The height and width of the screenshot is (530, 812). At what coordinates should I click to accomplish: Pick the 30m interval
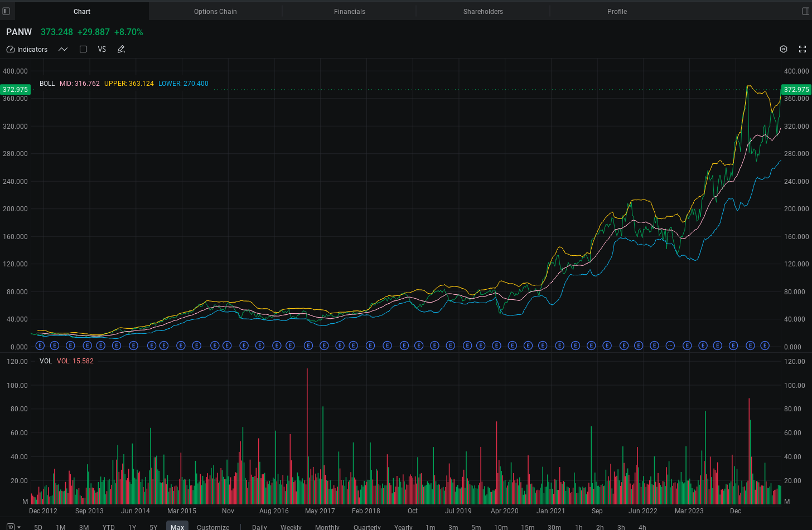click(554, 527)
